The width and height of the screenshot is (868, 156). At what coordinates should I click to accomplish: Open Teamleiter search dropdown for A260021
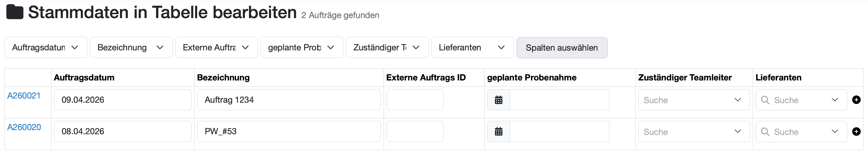click(694, 100)
